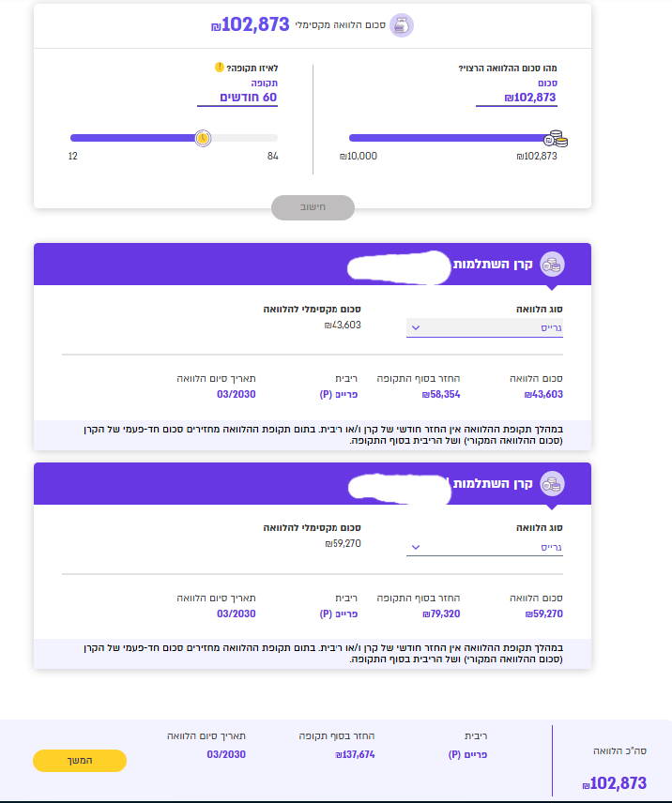The height and width of the screenshot is (803, 672).
Task: Click the coins icon in the second קרן השתלמות header
Action: pos(553,484)
